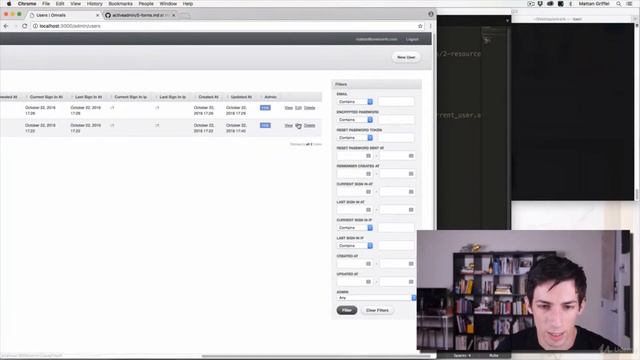
Task: Open the People menu
Action: pyautogui.click(x=146, y=4)
